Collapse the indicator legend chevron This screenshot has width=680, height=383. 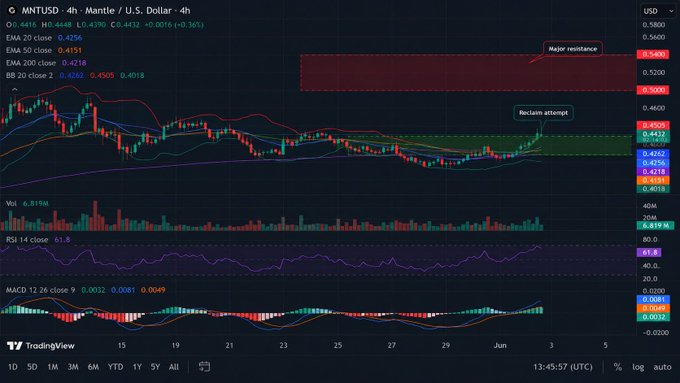15,89
